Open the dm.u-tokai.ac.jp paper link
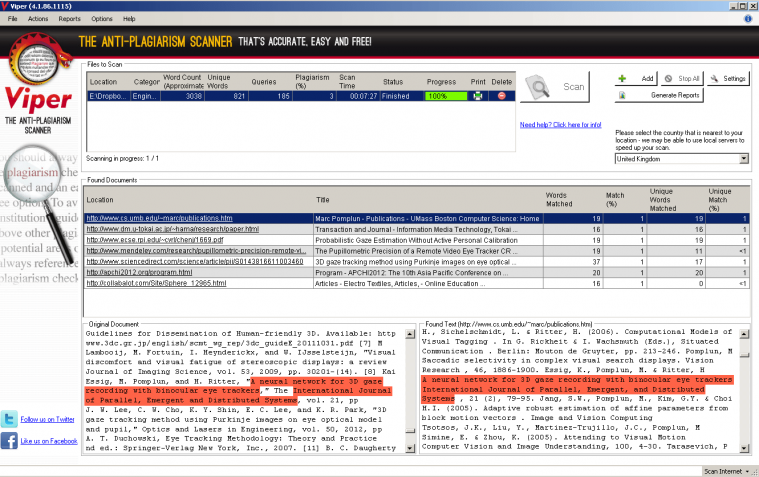Viewport: 759px width, 477px height. [x=173, y=229]
